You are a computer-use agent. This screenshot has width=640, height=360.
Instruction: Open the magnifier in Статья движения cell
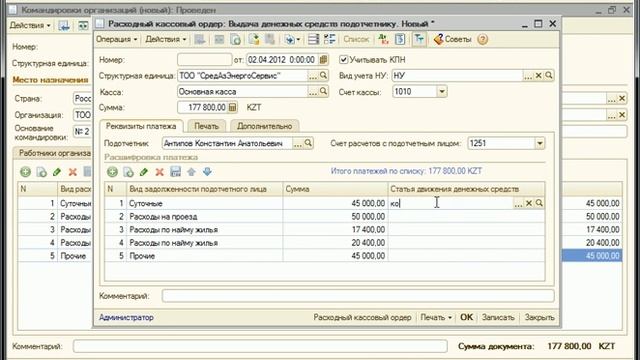pos(539,203)
